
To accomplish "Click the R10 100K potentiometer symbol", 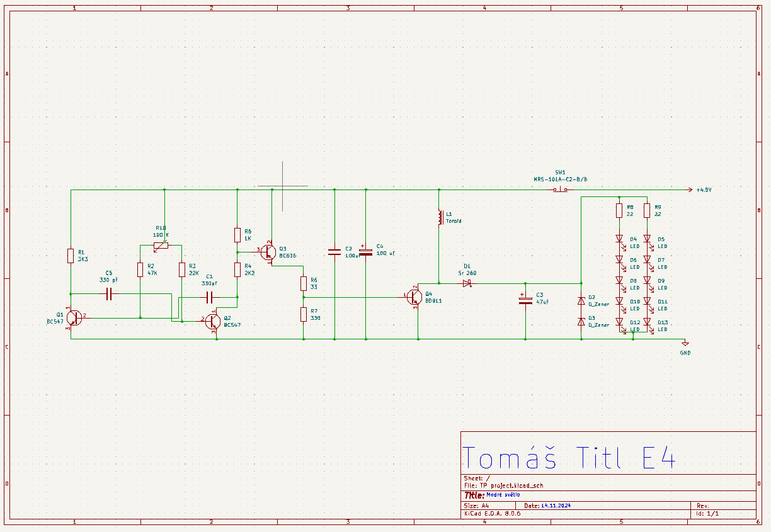I will point(161,245).
